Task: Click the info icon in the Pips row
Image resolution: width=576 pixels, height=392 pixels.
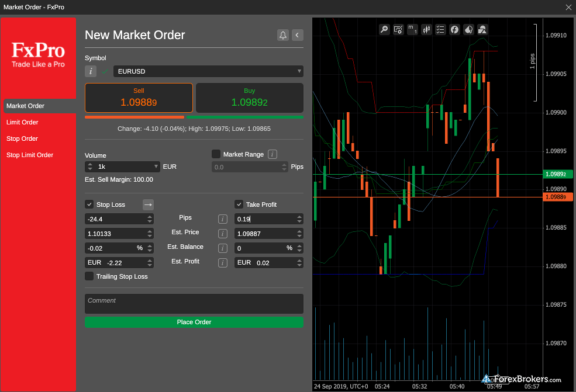Action: 223,219
